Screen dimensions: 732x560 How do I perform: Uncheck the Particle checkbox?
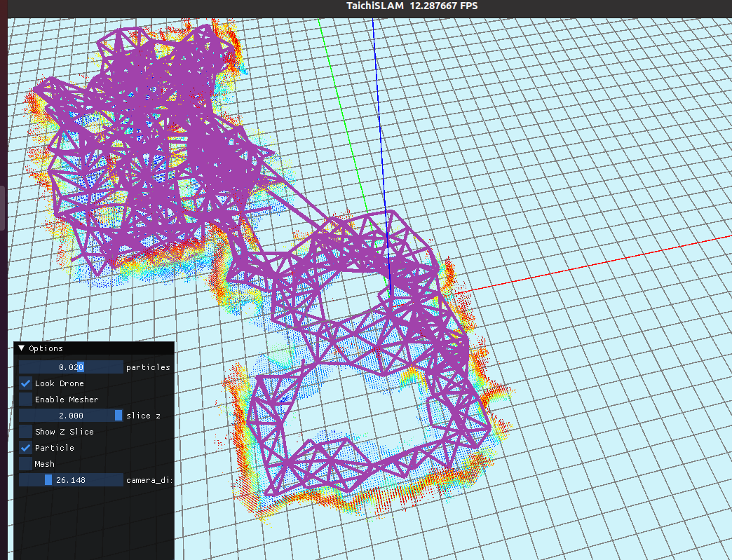pos(26,448)
